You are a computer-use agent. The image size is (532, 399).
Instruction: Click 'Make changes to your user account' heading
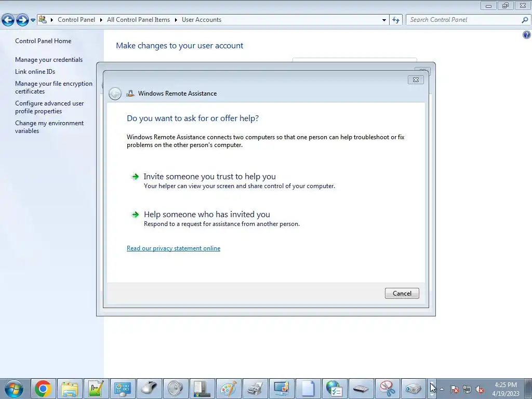[x=179, y=46]
